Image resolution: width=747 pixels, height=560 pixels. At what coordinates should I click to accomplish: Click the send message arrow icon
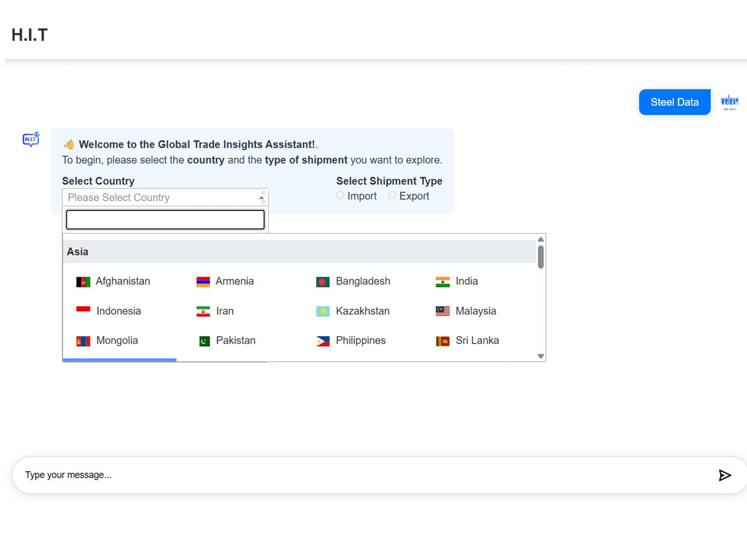click(725, 475)
